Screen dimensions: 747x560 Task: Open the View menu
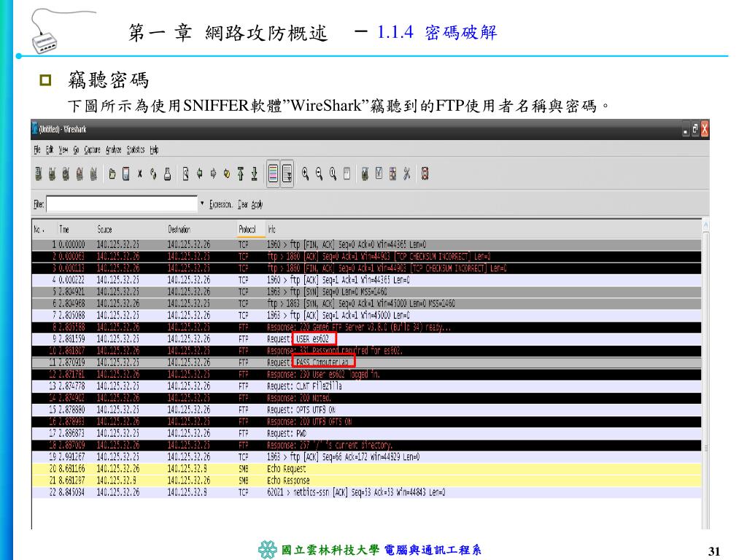click(63, 150)
